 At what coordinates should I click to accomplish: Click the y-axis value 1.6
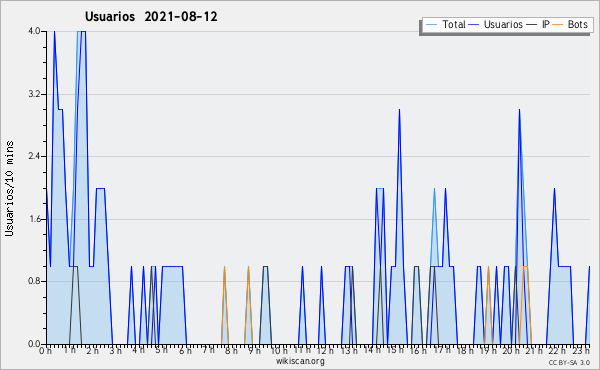click(34, 219)
